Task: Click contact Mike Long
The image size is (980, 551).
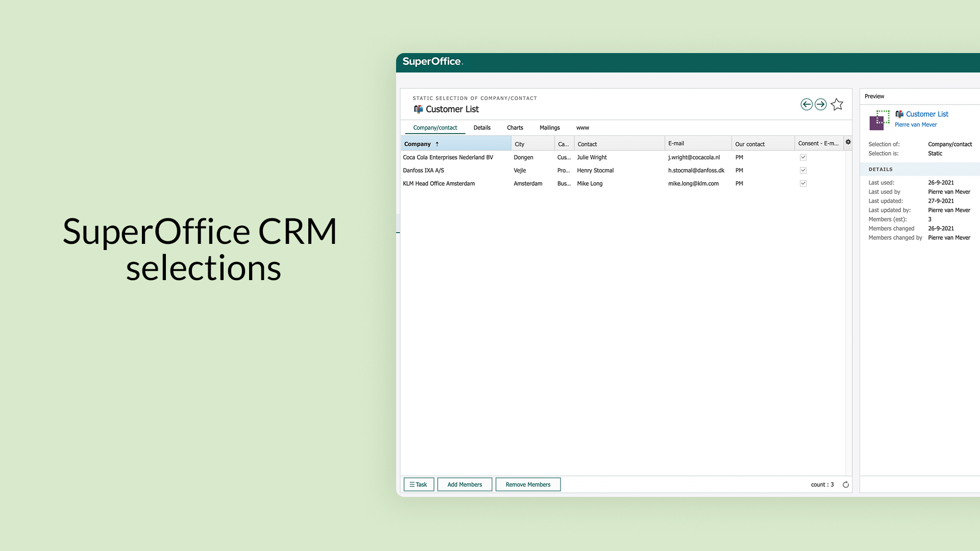Action: tap(590, 184)
